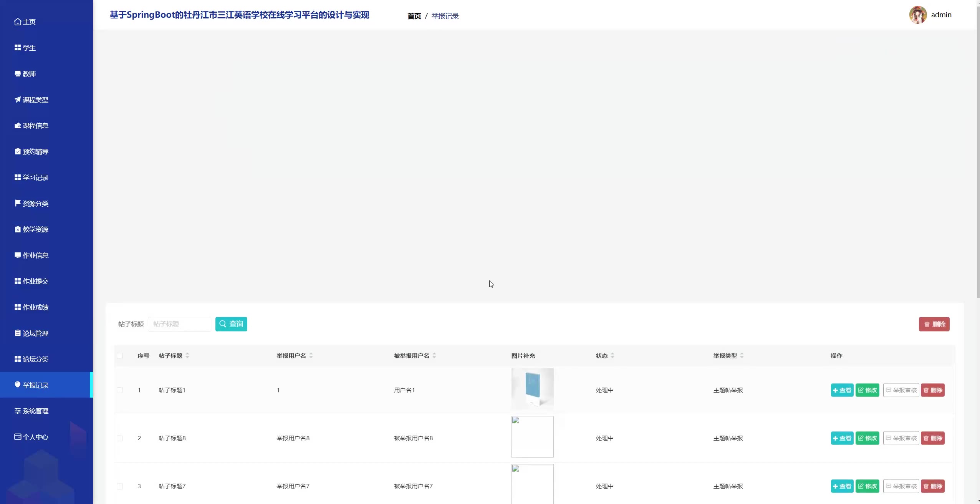
Task: Click the clipboard icon for 预约辅导
Action: (x=17, y=151)
